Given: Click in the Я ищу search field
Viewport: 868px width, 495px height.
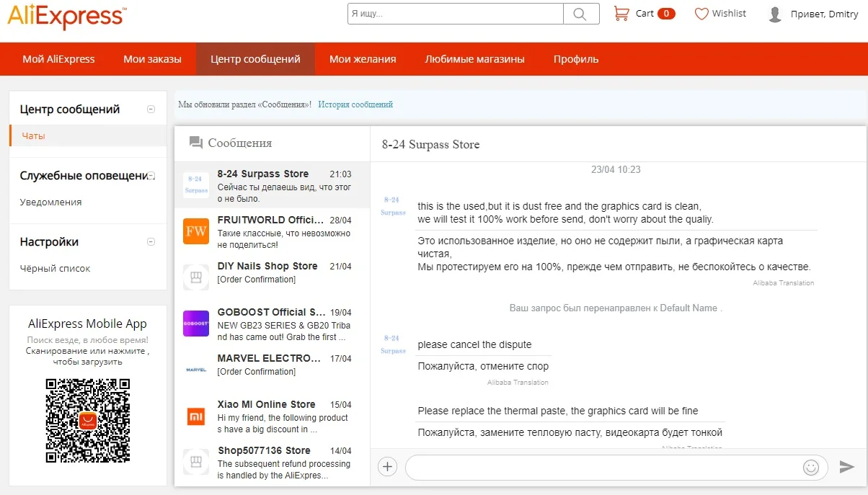Looking at the screenshot, I should [x=456, y=14].
